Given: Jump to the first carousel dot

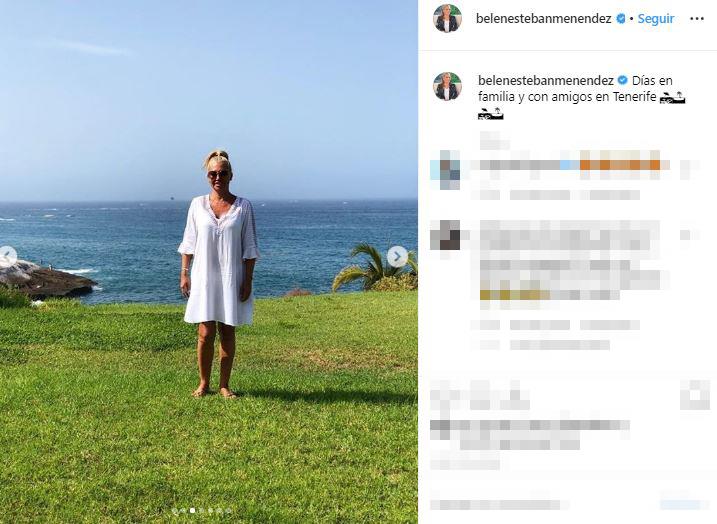Looking at the screenshot, I should pyautogui.click(x=175, y=510).
